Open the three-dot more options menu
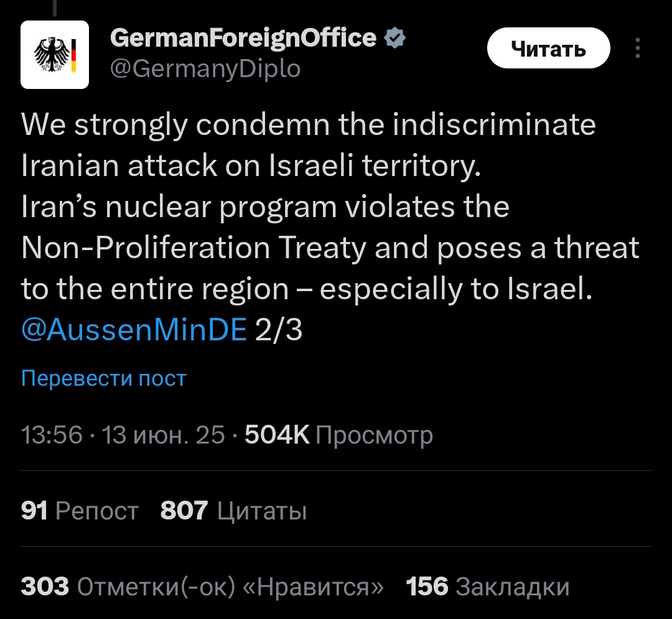 pos(638,47)
